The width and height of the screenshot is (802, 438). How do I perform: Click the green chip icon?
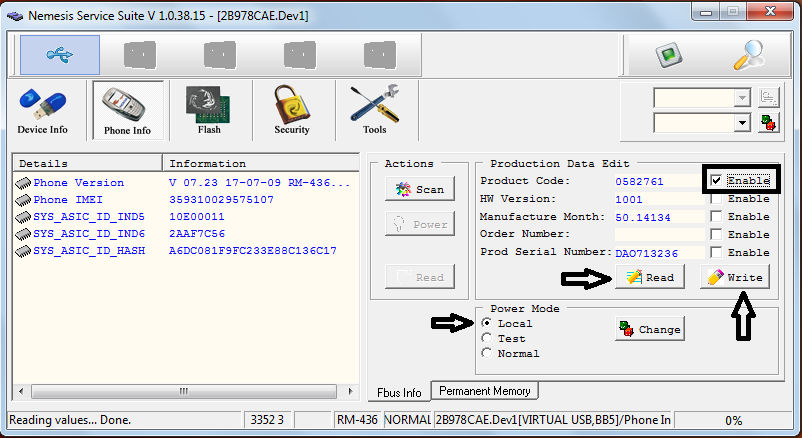(x=669, y=55)
